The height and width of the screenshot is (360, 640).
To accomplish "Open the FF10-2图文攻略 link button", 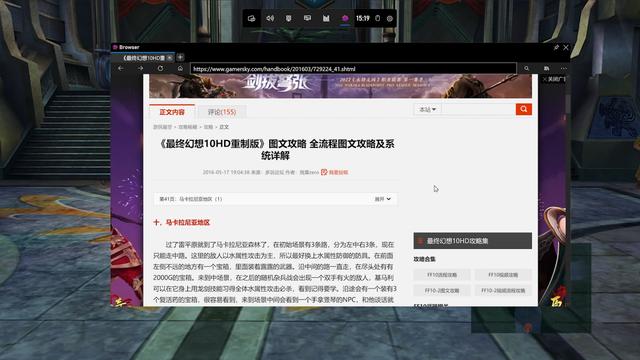I will click(442, 291).
